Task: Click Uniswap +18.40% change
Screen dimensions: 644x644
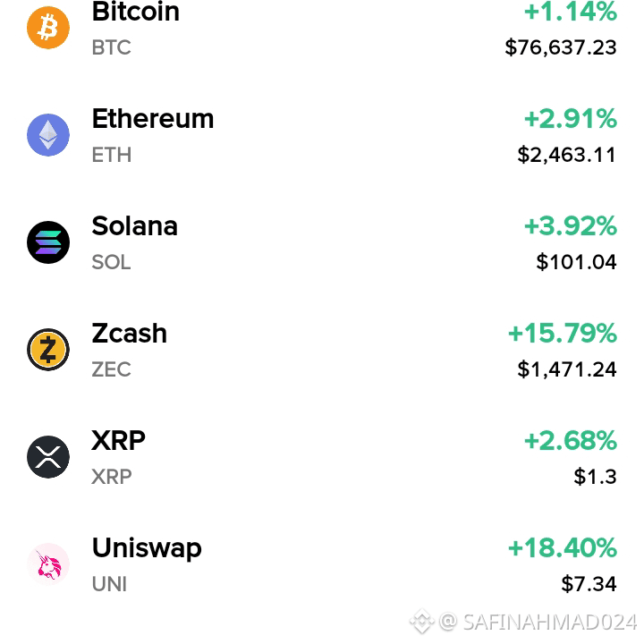Action: pyautogui.click(x=563, y=548)
